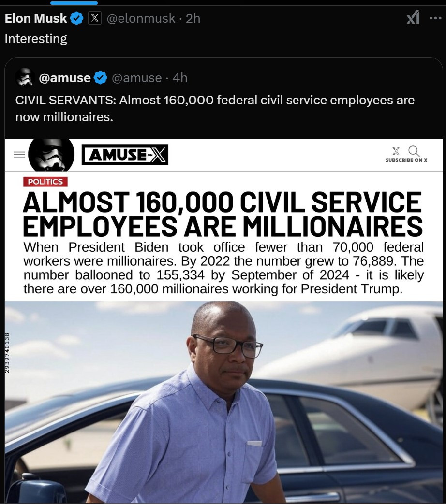Select the red POLITICS category tag
446x504 pixels.
[45, 182]
